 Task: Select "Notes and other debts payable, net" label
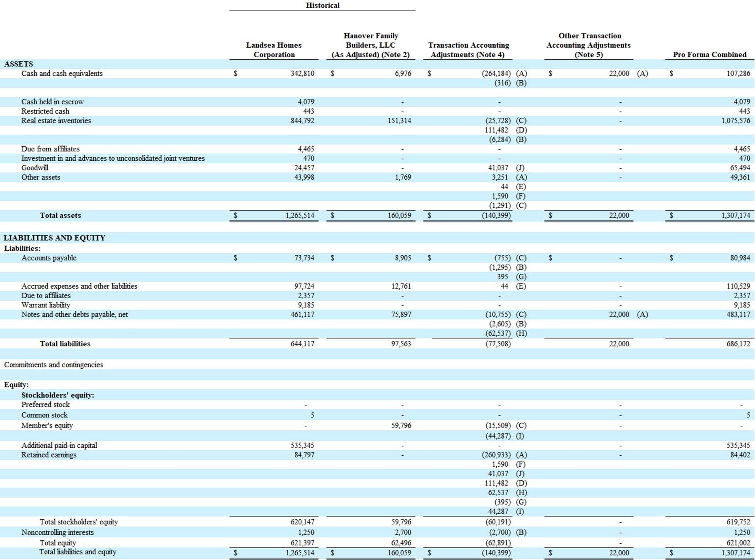point(74,315)
